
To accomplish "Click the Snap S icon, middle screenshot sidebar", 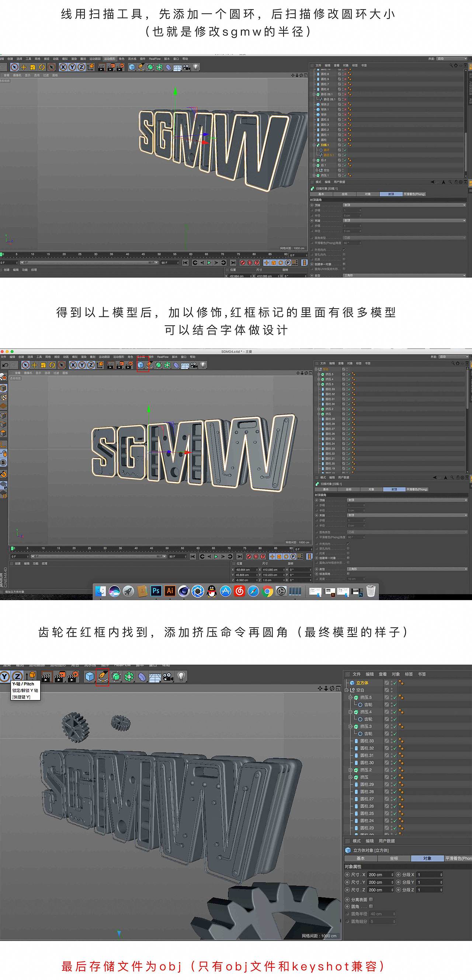I will coord(3,462).
